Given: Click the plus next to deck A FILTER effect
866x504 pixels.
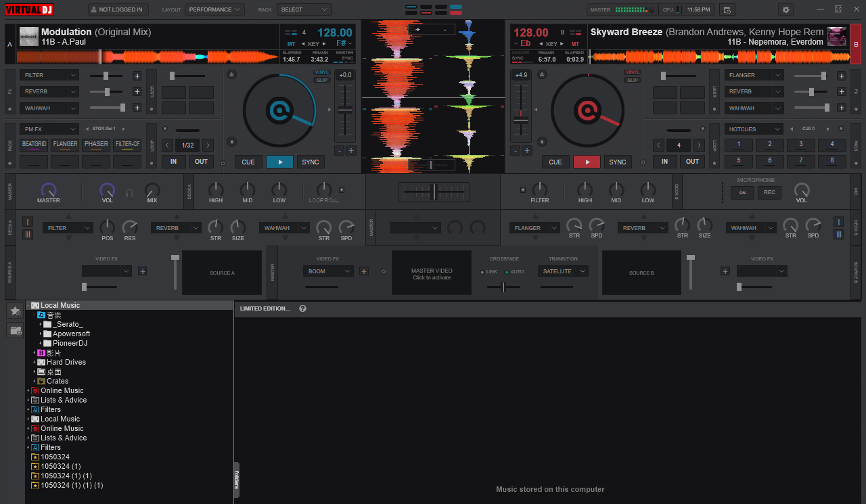Looking at the screenshot, I should point(137,76).
